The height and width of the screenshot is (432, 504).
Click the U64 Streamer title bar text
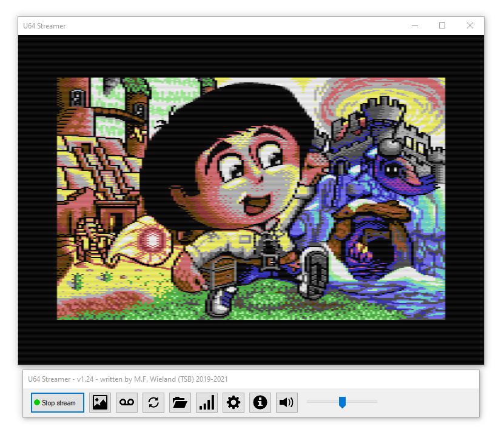coord(44,26)
